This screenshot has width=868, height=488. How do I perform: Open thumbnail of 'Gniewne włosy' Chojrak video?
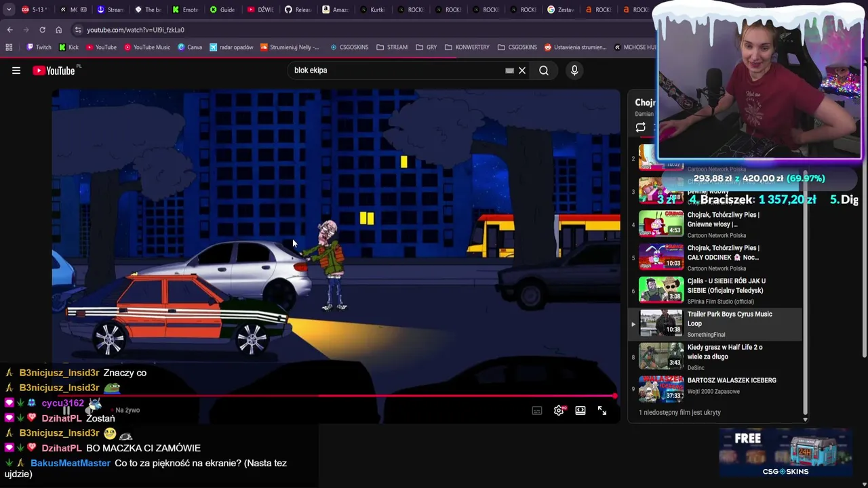(661, 224)
